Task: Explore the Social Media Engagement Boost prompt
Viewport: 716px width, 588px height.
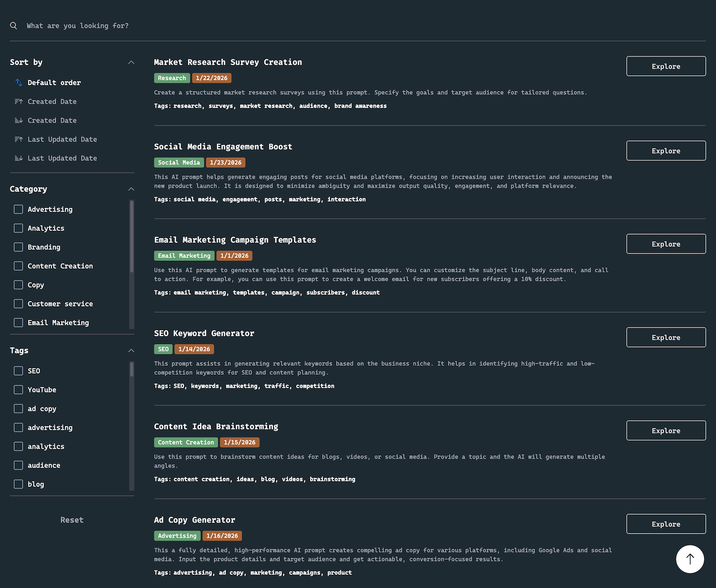Action: coord(666,151)
